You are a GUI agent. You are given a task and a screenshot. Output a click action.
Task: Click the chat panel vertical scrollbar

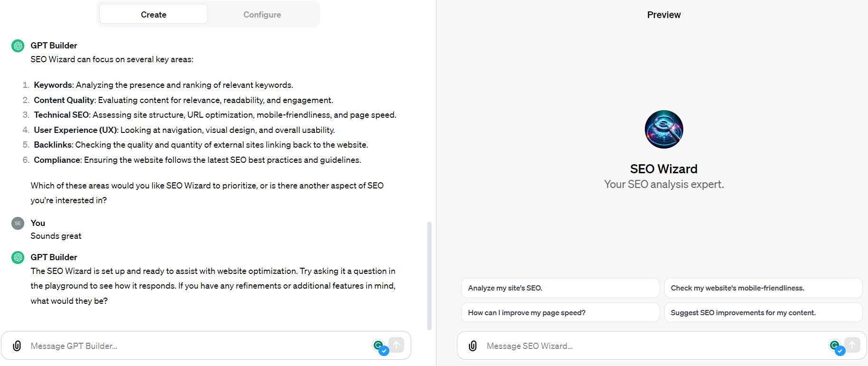(429, 275)
